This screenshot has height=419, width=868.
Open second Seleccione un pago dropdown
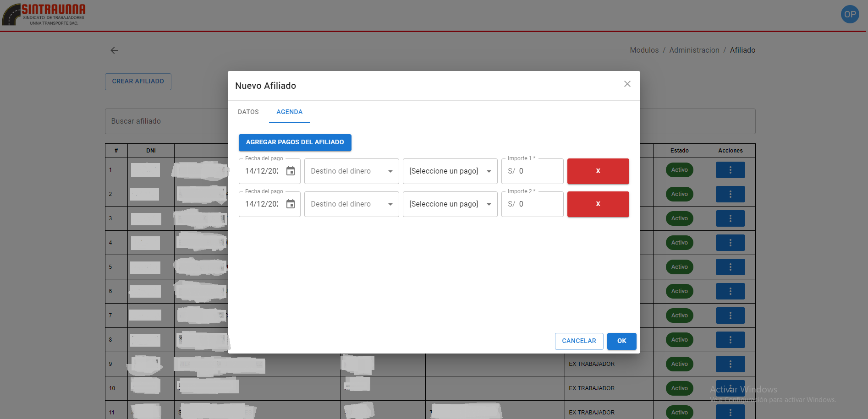point(450,204)
